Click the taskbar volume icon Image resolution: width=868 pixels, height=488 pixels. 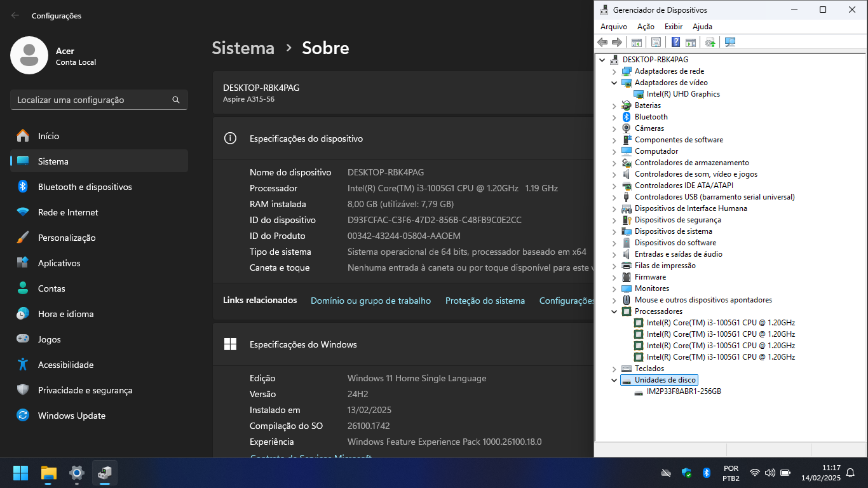pos(770,473)
